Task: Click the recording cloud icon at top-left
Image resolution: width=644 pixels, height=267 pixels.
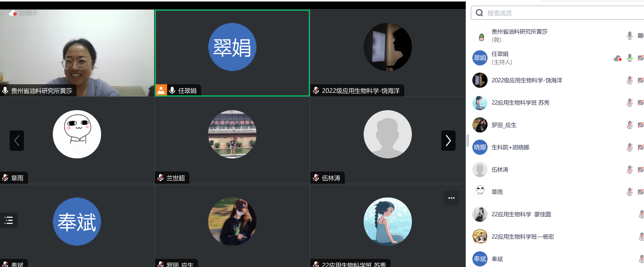Action: (13, 13)
